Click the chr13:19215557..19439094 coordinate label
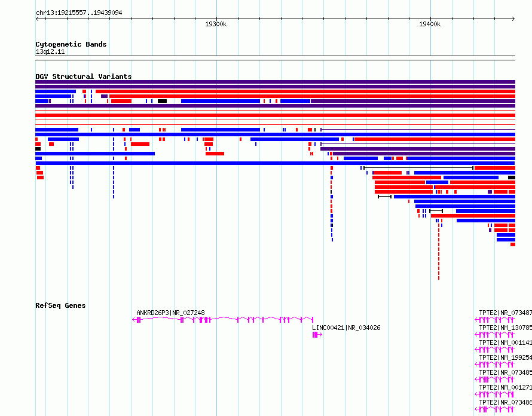The image size is (532, 416). point(79,13)
